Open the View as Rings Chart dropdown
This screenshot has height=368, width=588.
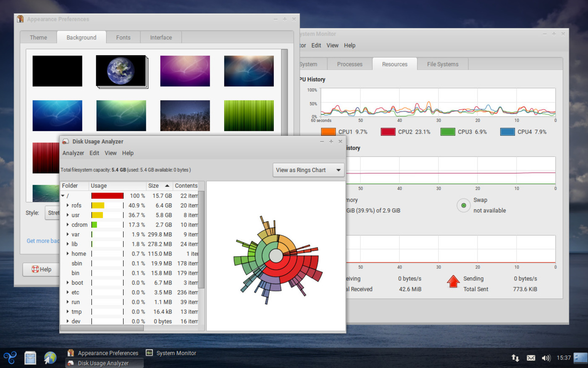308,170
